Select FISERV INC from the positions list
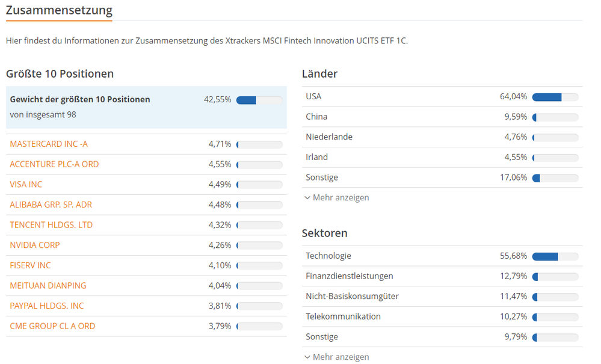Screen dimensions: 601x364 32,265
